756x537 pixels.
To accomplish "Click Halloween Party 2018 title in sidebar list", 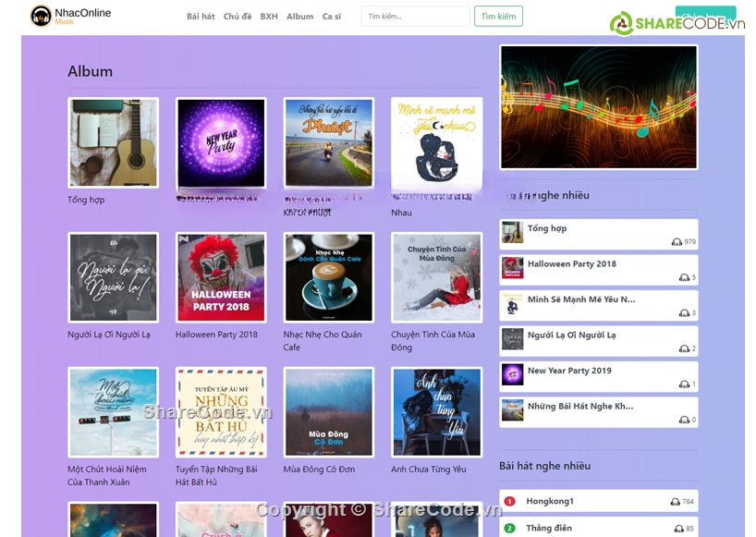I will pos(572,263).
